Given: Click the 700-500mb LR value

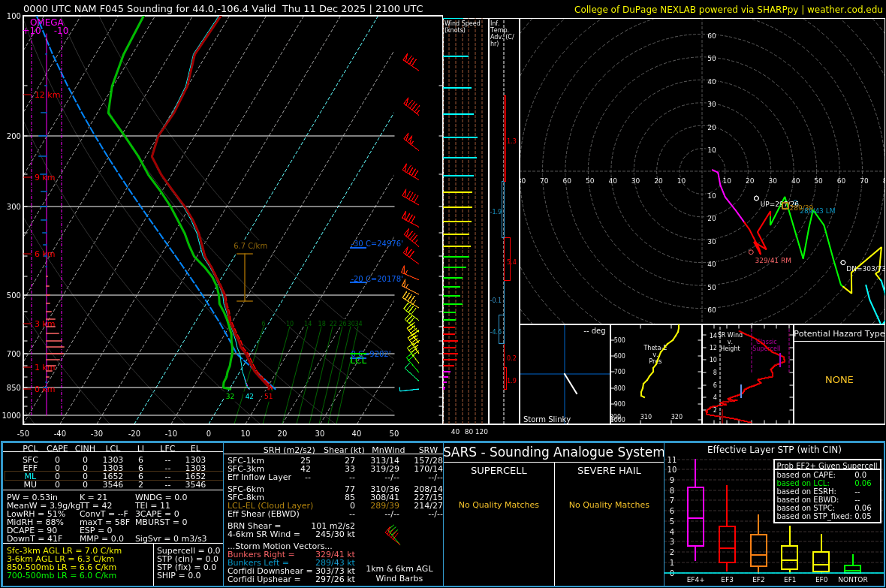Looking at the screenshot, I should pyautogui.click(x=62, y=575).
